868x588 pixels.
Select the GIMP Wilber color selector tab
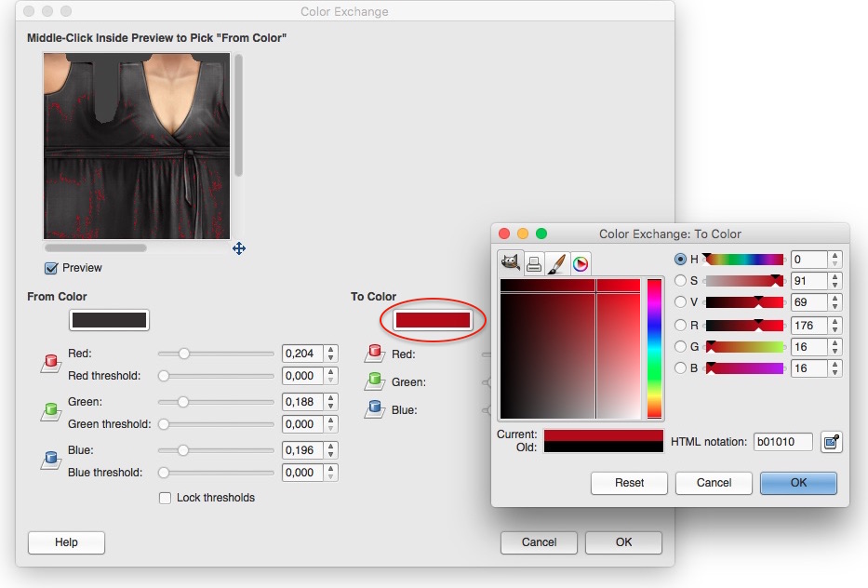[510, 263]
